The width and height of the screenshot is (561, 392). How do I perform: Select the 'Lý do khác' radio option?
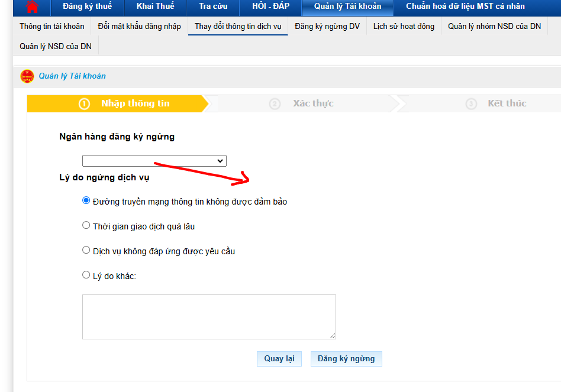click(x=86, y=275)
